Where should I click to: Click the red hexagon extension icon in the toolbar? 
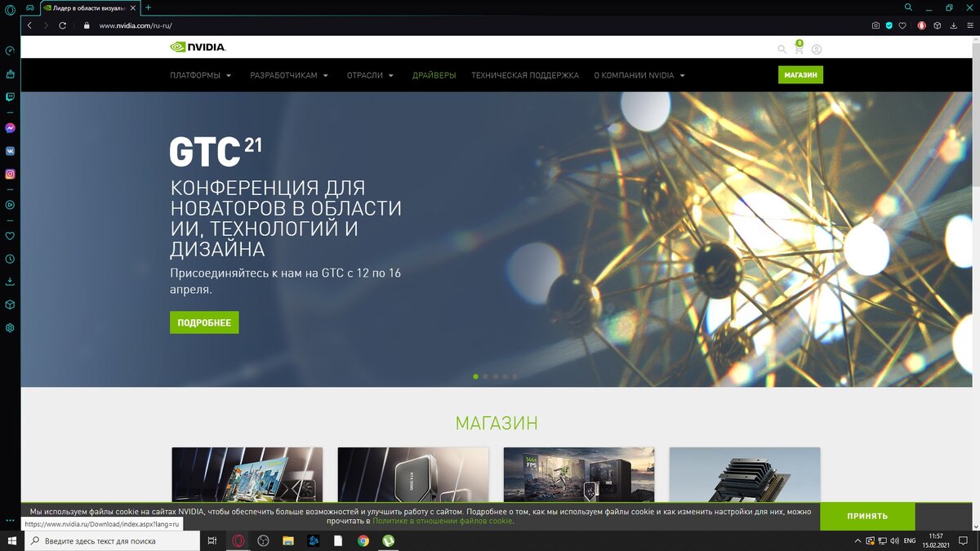[x=921, y=25]
